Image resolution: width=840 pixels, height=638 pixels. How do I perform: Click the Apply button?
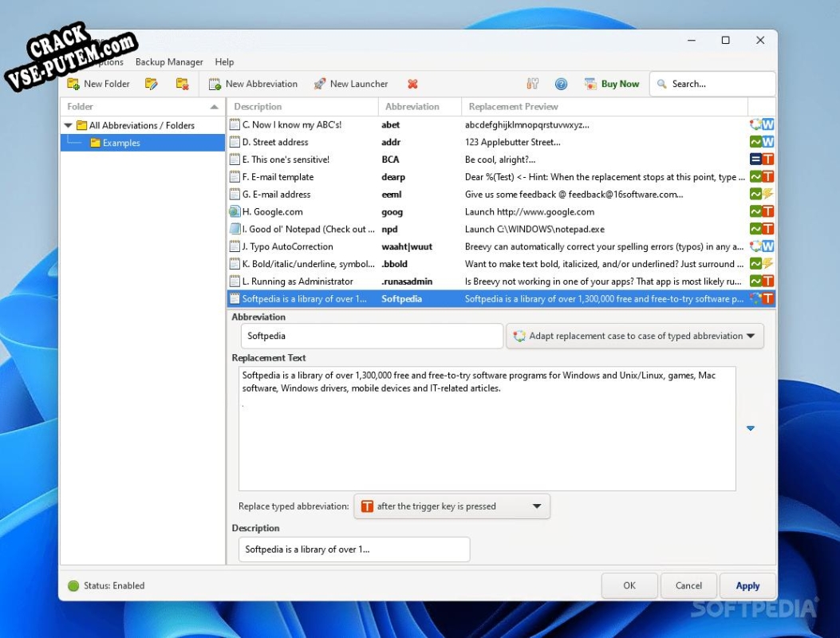coord(747,585)
